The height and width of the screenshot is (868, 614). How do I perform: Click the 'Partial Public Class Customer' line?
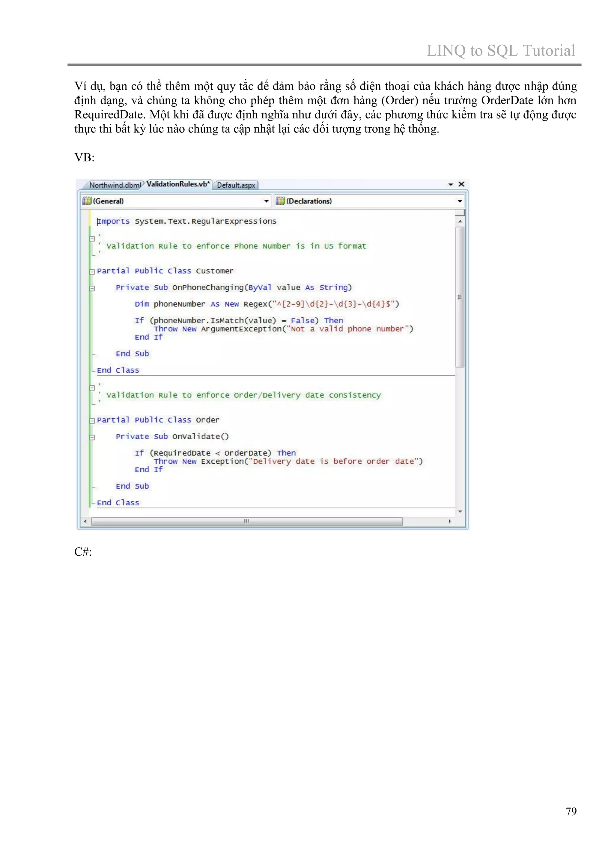click(165, 271)
